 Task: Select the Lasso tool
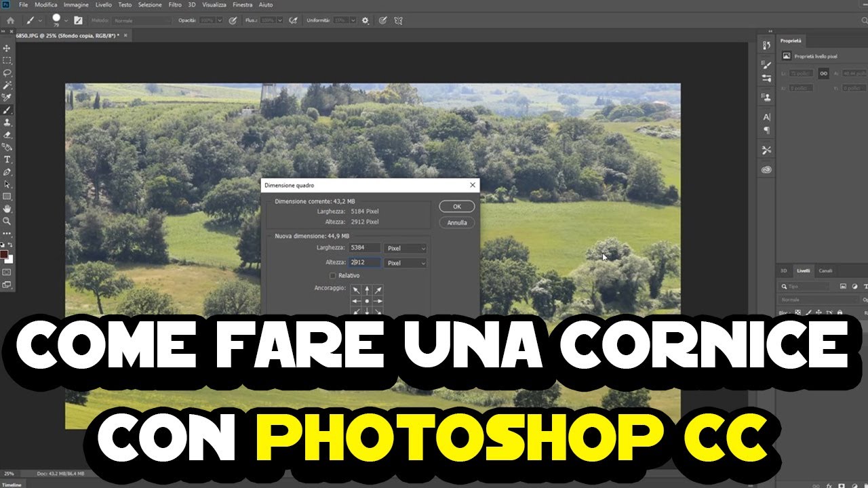[x=7, y=73]
